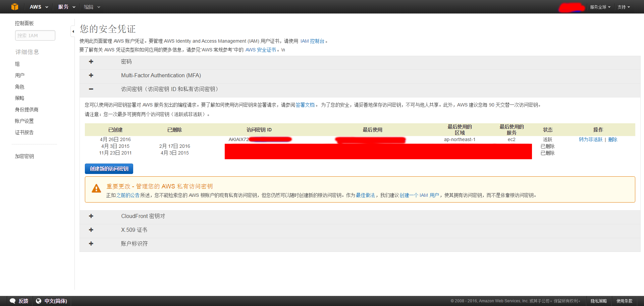Image resolution: width=644 pixels, height=306 pixels.
Task: Focus the 搜索 IAM search field
Action: coord(35,36)
